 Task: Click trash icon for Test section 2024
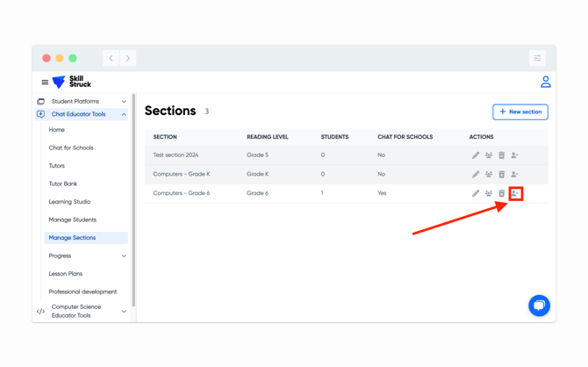coord(502,155)
